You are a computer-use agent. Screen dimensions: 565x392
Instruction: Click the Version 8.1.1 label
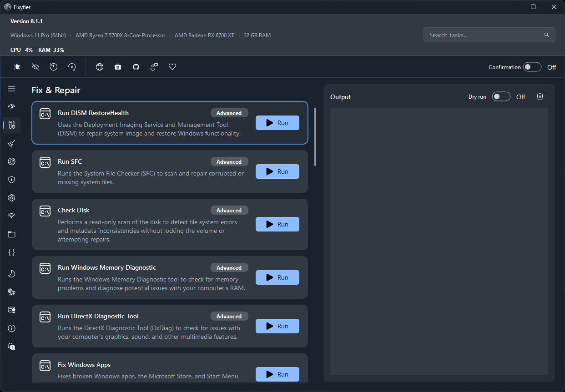pyautogui.click(x=26, y=21)
